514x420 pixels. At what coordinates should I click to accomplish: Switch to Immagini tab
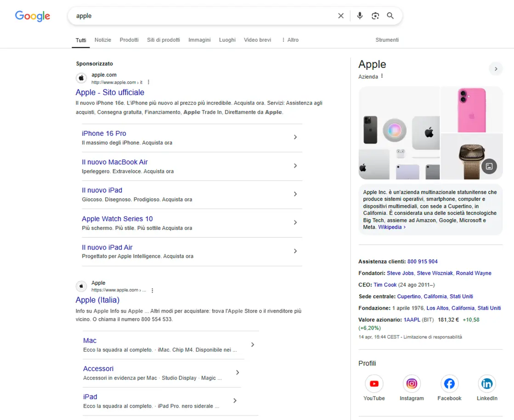click(199, 40)
